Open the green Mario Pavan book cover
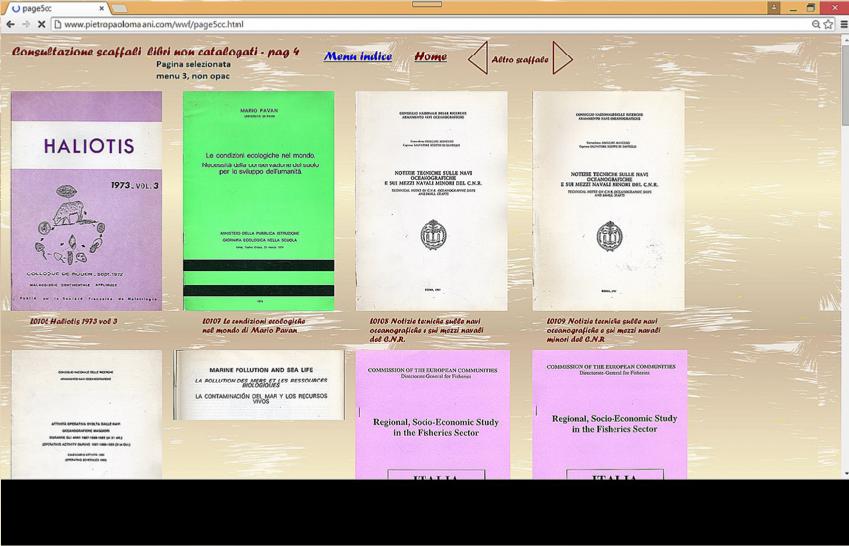The image size is (849, 546). [x=259, y=200]
